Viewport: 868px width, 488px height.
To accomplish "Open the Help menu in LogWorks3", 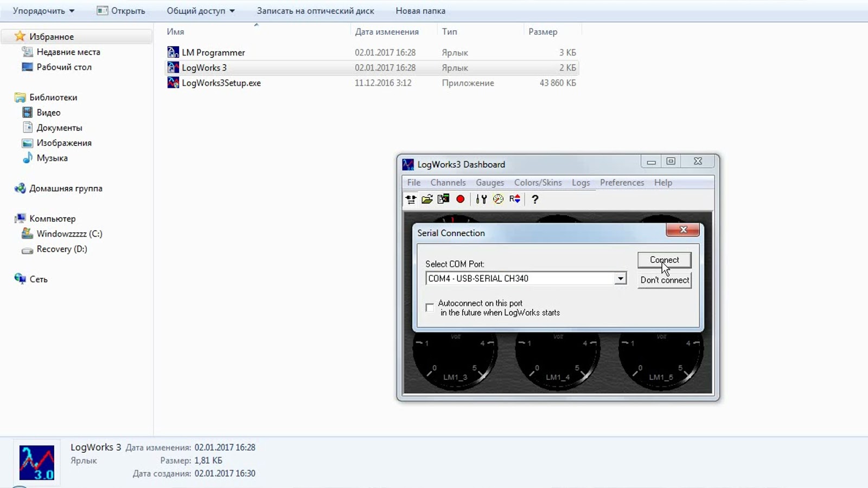I will (663, 183).
